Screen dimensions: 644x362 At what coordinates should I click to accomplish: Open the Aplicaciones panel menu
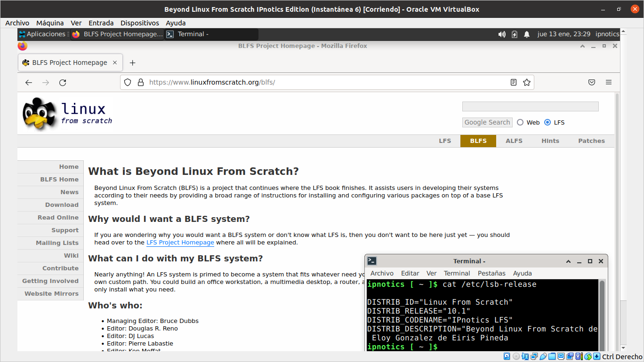click(43, 34)
